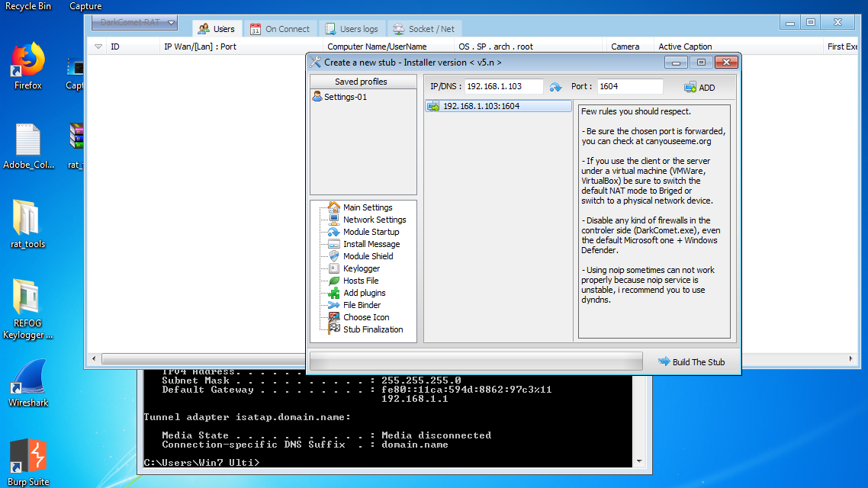Open the Choose Icon section
This screenshot has width=868, height=488.
(x=366, y=317)
